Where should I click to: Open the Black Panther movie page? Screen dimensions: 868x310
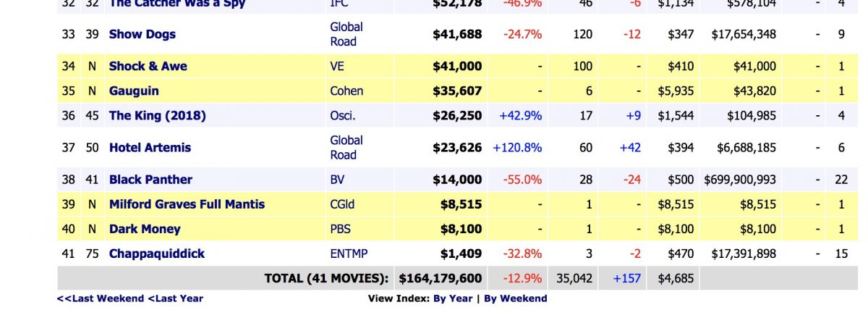(x=150, y=179)
